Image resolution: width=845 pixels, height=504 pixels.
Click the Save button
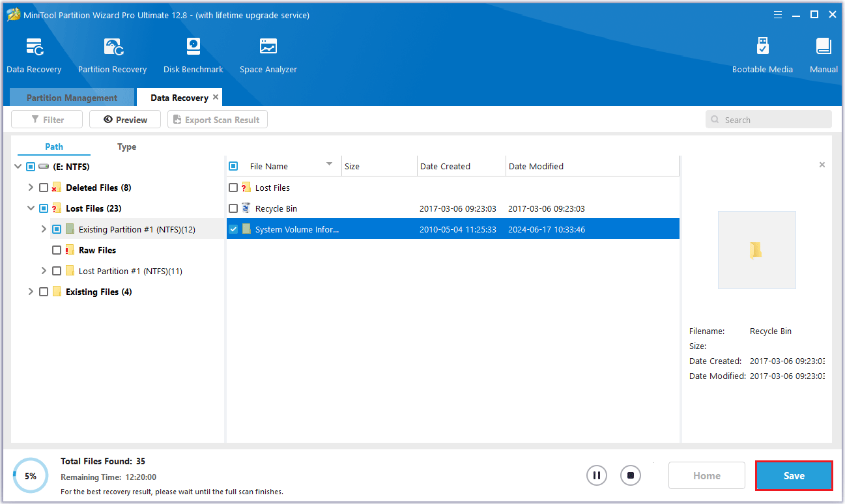point(794,475)
